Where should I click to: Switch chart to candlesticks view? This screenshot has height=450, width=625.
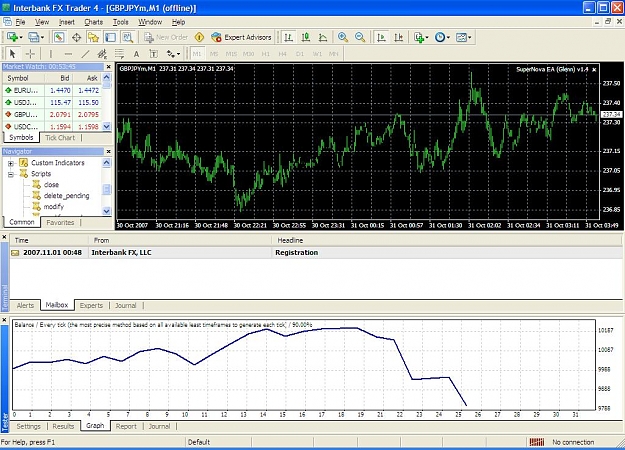(306, 37)
